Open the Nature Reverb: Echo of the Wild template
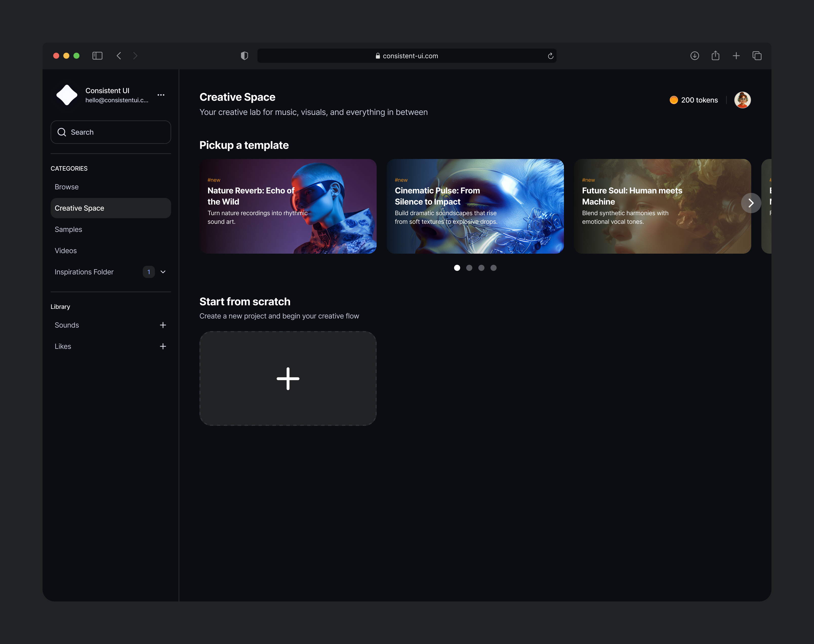The image size is (814, 644). [x=288, y=207]
